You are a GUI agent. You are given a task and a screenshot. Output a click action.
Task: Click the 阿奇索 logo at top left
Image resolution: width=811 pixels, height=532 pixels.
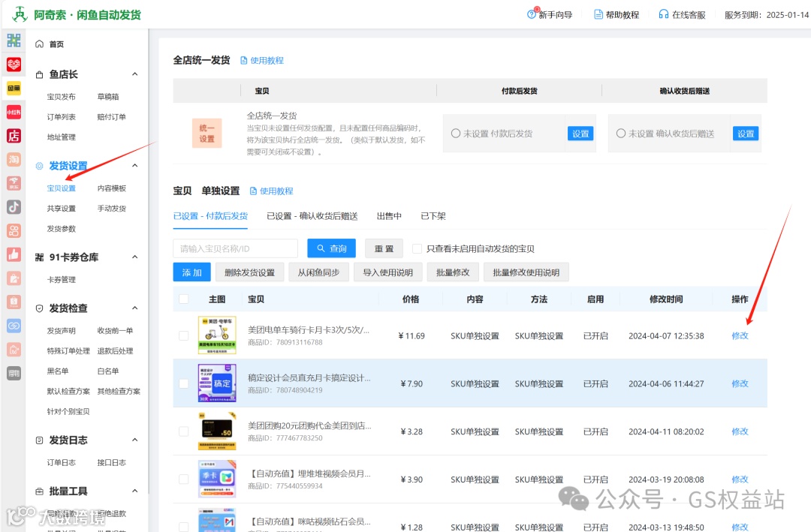pyautogui.click(x=20, y=14)
